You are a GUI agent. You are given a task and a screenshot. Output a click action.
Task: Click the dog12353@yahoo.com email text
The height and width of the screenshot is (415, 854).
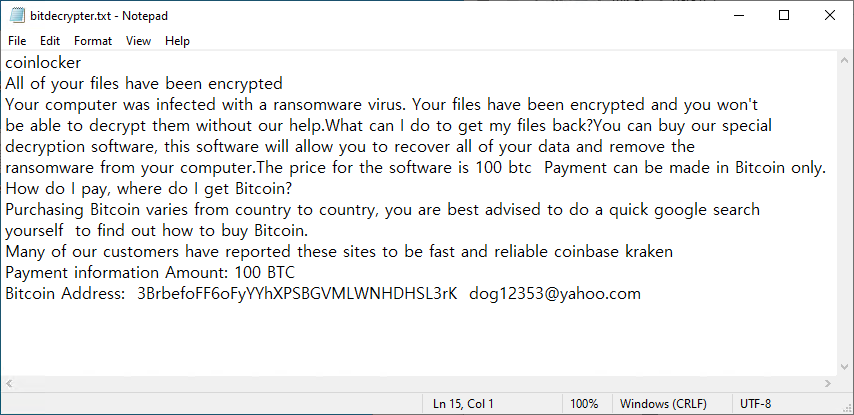[555, 294]
